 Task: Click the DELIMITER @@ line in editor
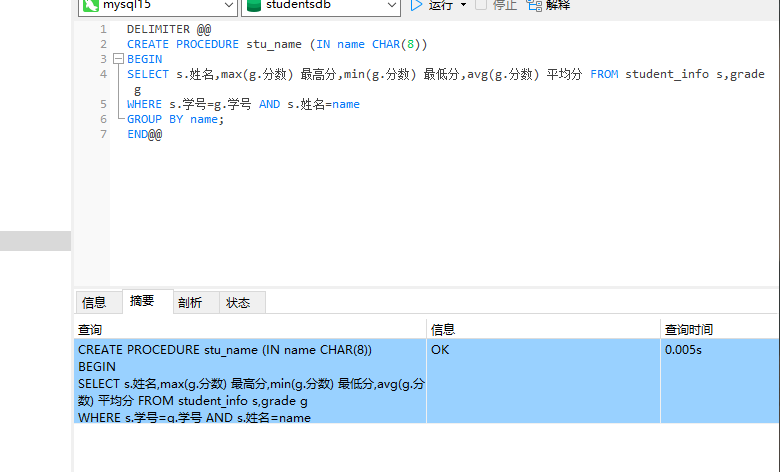(169, 29)
